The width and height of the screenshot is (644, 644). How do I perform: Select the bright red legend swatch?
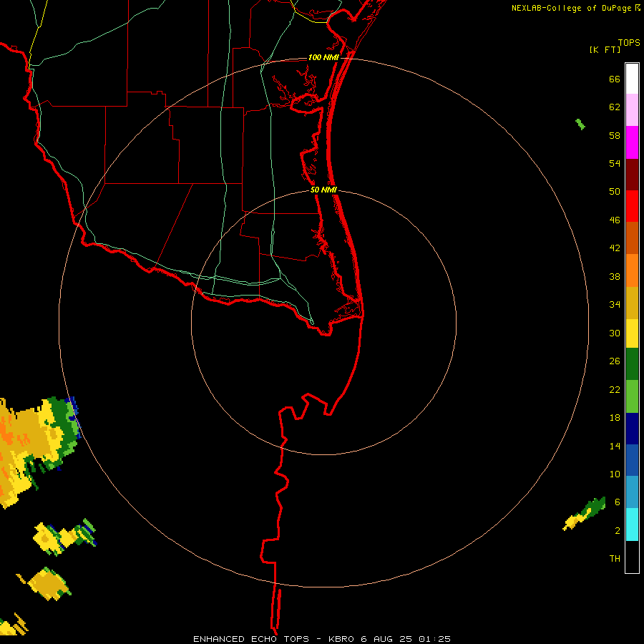(x=632, y=206)
